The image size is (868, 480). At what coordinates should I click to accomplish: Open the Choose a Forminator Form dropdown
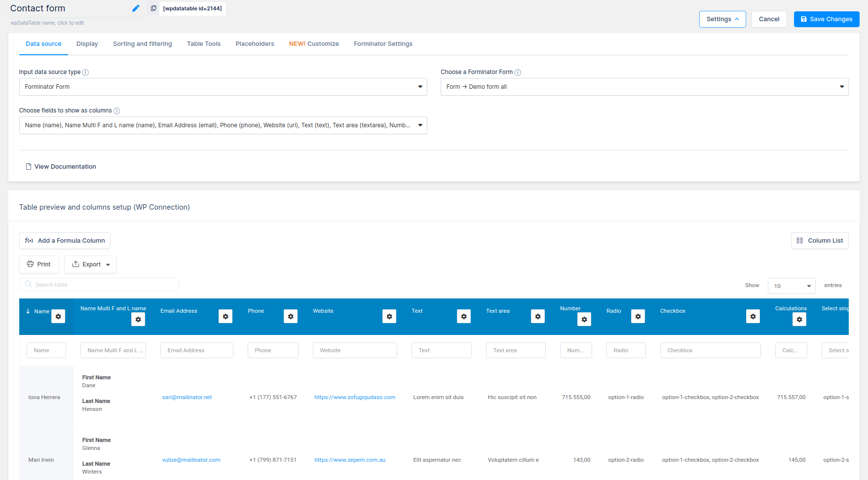tap(644, 87)
